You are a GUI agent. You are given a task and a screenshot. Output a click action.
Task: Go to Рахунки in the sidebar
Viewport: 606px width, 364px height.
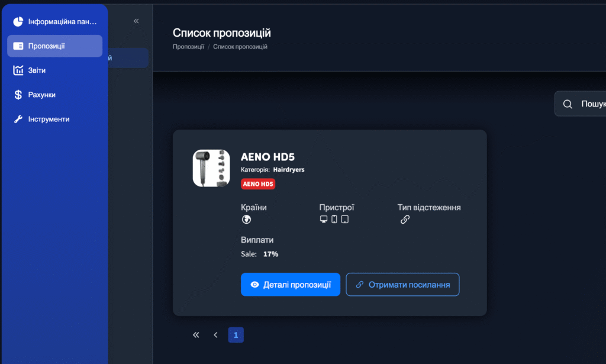tap(54, 95)
